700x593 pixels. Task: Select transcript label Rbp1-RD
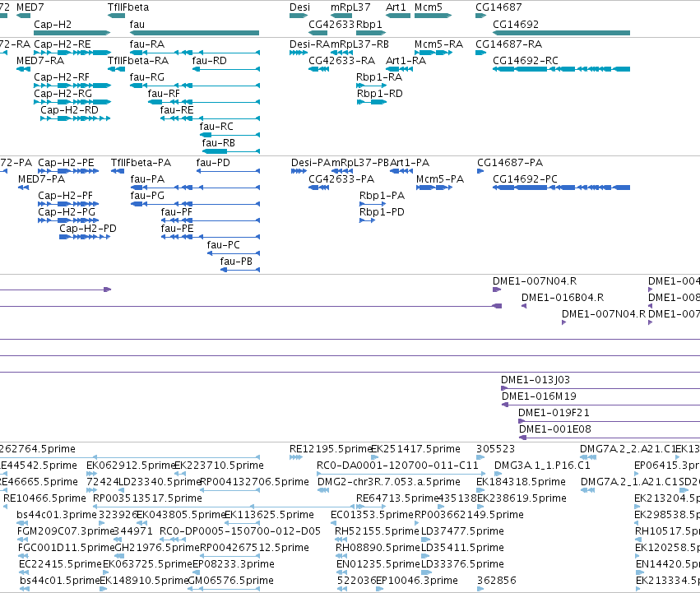click(380, 94)
